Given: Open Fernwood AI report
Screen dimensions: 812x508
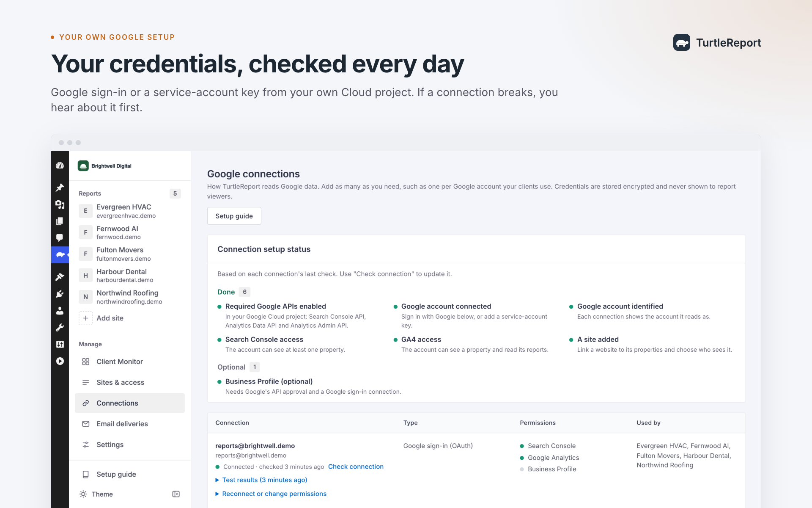Looking at the screenshot, I should click(130, 232).
